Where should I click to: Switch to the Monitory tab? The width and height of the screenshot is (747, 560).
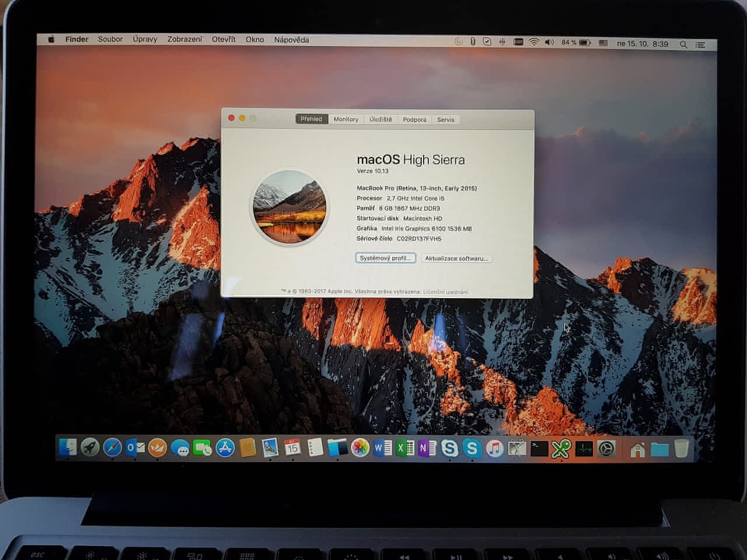pos(346,119)
